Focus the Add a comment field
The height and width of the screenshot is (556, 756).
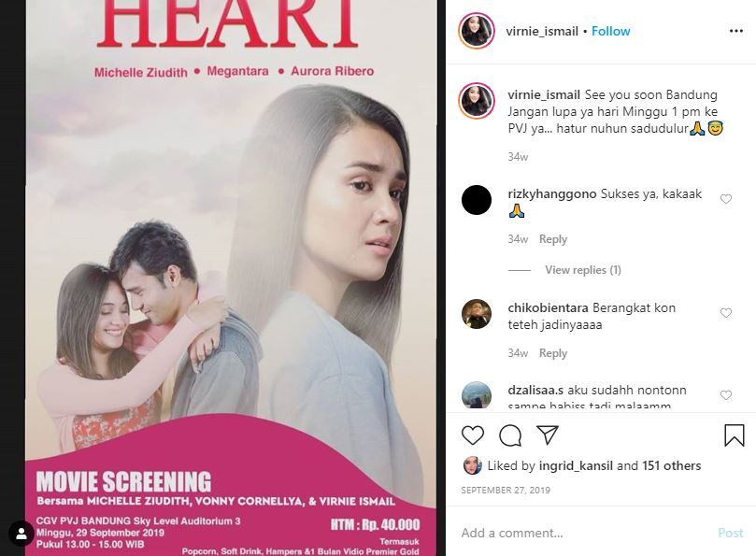[x=583, y=533]
